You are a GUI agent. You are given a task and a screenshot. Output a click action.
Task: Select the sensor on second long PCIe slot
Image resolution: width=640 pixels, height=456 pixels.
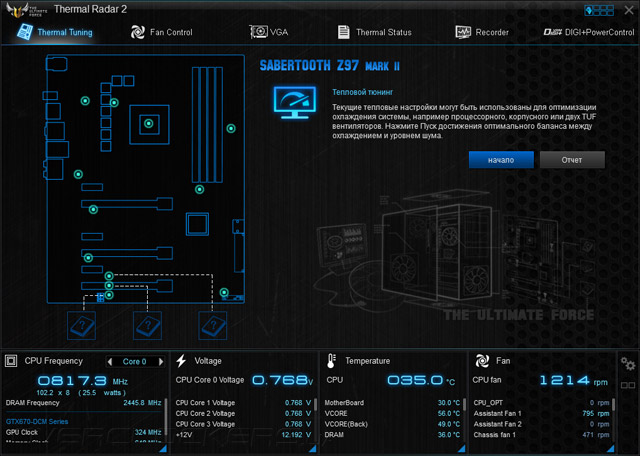pyautogui.click(x=88, y=258)
